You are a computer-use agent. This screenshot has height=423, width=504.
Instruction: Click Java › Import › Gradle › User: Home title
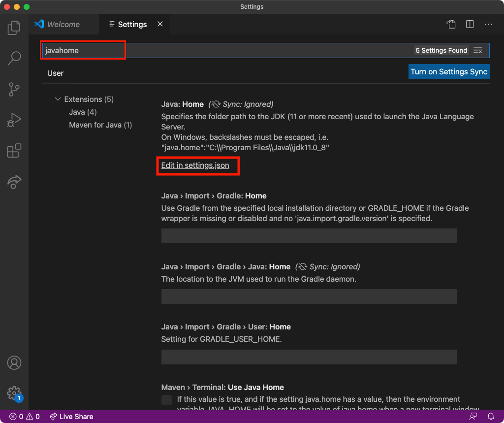point(226,327)
